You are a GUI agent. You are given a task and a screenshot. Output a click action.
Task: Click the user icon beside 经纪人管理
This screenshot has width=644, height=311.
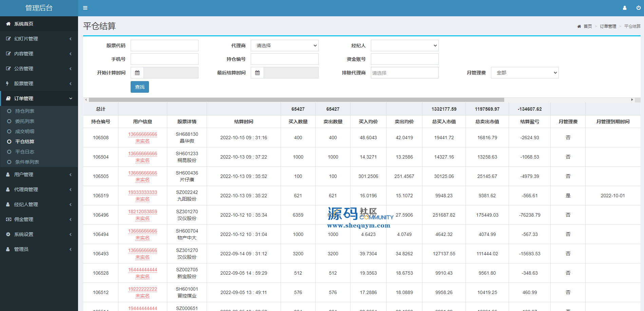coord(8,204)
